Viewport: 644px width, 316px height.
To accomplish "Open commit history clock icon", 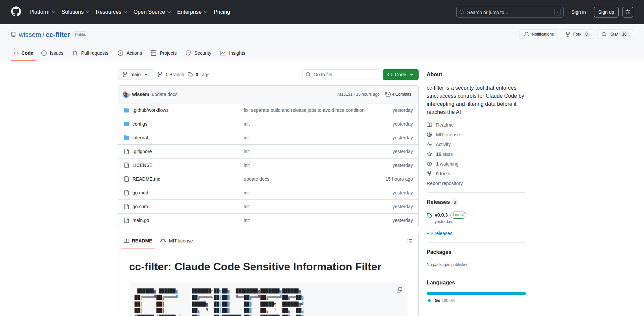I will click(388, 94).
